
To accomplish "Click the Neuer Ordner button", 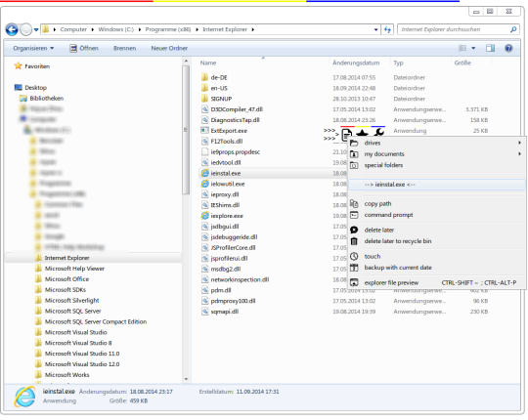I will [x=169, y=48].
